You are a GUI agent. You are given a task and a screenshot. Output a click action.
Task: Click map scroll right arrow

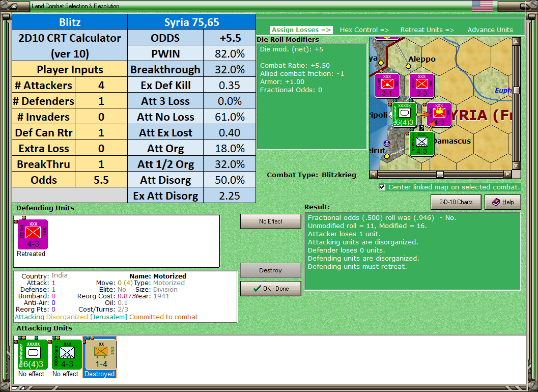[508, 175]
